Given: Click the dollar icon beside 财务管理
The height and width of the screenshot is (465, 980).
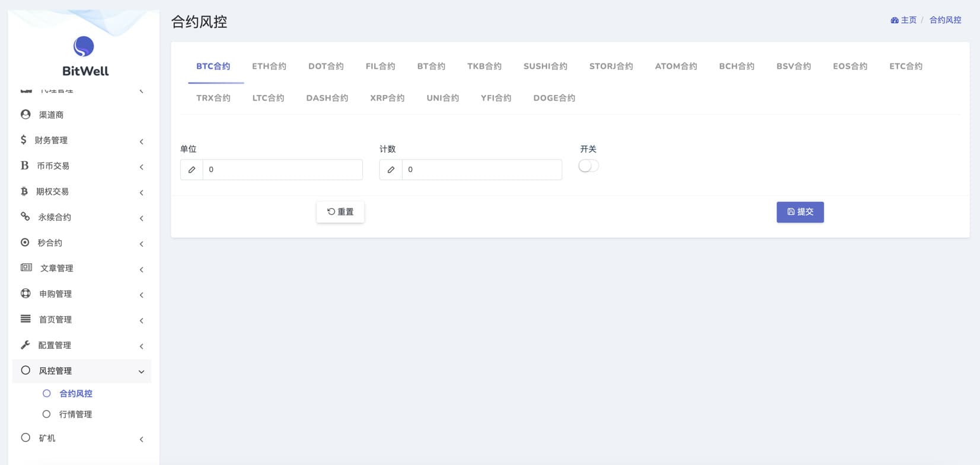Looking at the screenshot, I should pyautogui.click(x=24, y=140).
